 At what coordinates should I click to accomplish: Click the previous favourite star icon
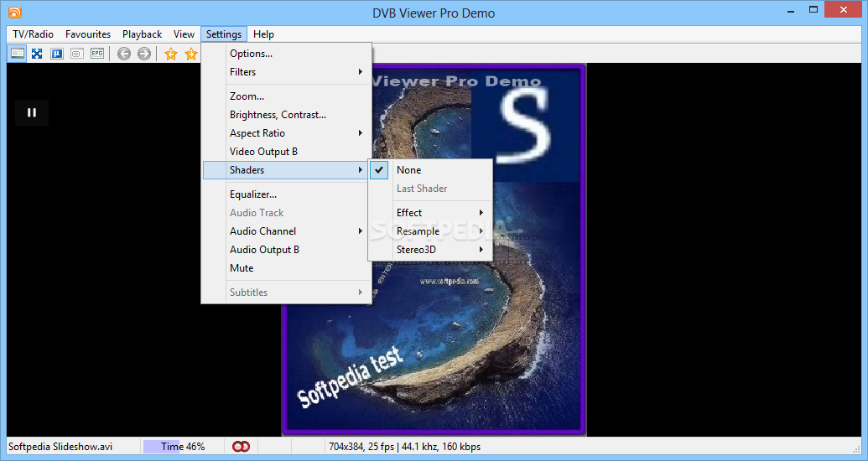[171, 54]
